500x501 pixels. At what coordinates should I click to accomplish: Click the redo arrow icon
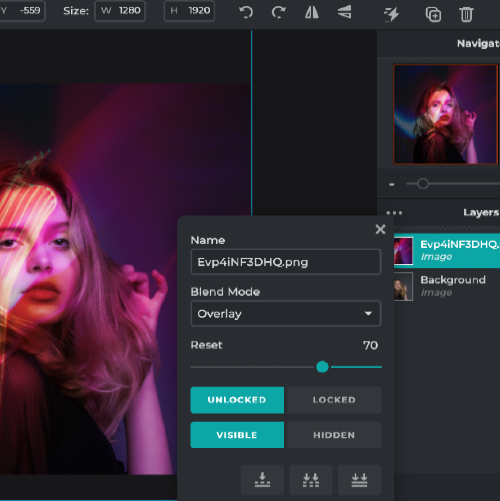[x=278, y=12]
